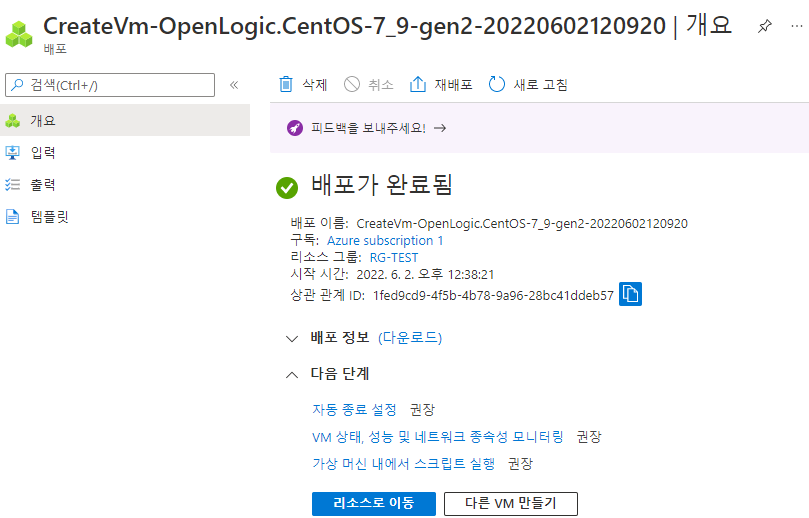Click 재배포 toolbar label
This screenshot has height=518, width=809.
tap(454, 85)
